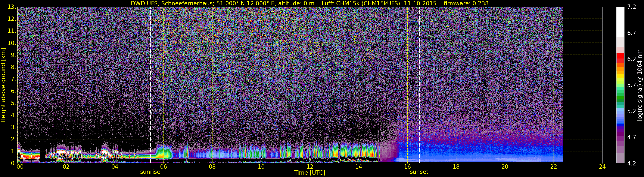Click the 'log(rc-signal) @ 1064 nm' colorbar label
This screenshot has height=177, width=644.
[x=640, y=85]
